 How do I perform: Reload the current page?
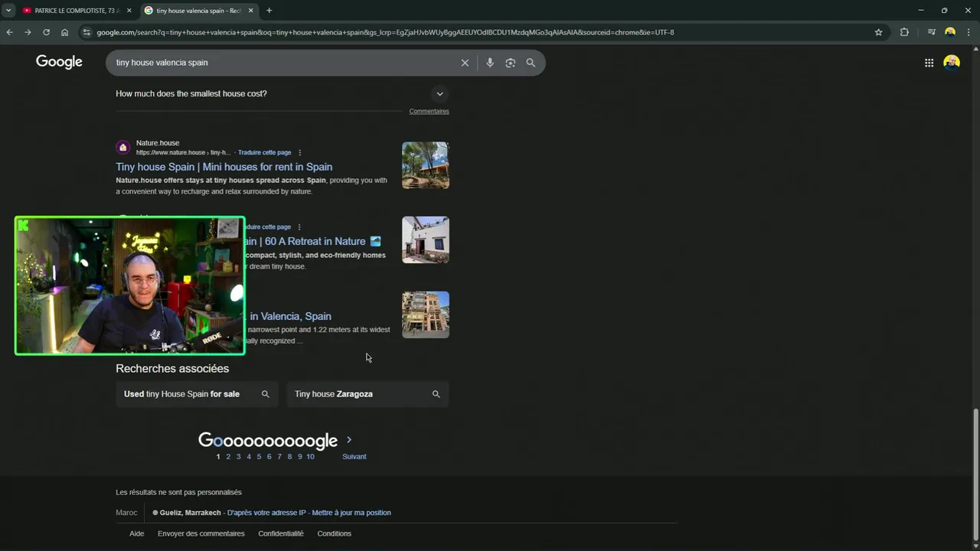[46, 32]
